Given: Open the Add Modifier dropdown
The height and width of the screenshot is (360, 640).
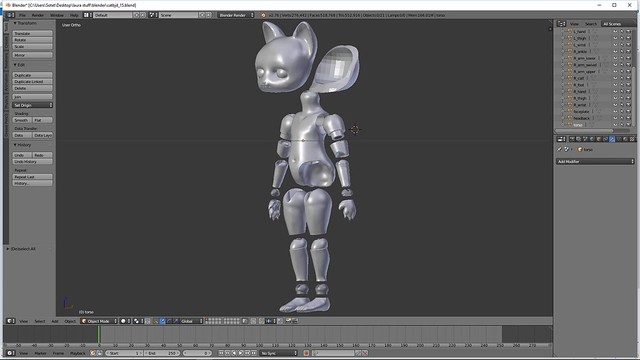Looking at the screenshot, I should 596,162.
